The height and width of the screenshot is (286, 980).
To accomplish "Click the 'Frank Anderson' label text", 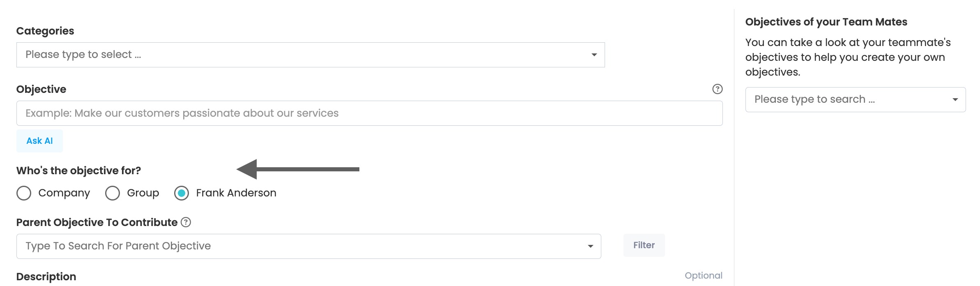I will [x=236, y=193].
